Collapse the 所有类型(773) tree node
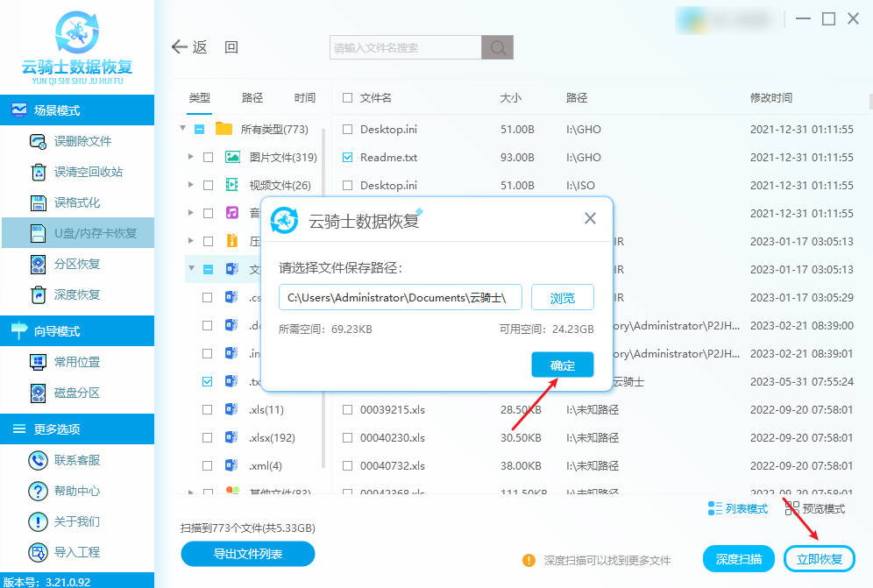Viewport: 873px width, 588px height. point(183,129)
